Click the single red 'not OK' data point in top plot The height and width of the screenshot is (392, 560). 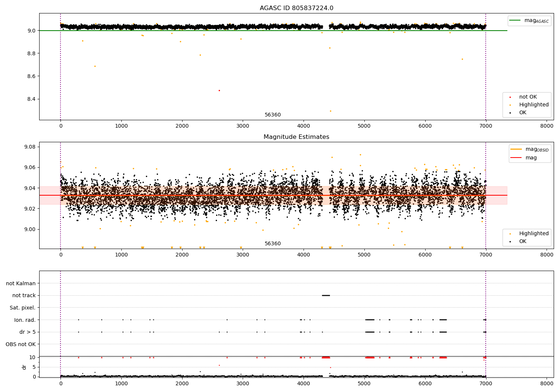219,90
